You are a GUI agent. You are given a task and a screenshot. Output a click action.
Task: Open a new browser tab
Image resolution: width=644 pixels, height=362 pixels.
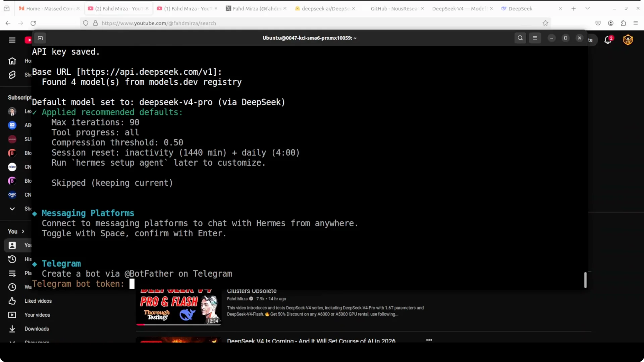click(x=574, y=8)
